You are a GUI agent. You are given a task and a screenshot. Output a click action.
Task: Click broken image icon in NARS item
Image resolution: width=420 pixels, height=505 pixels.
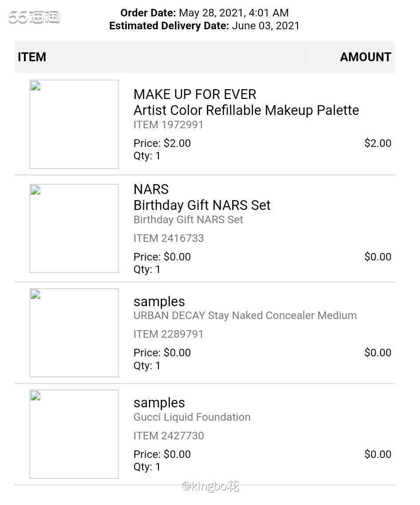pos(36,190)
